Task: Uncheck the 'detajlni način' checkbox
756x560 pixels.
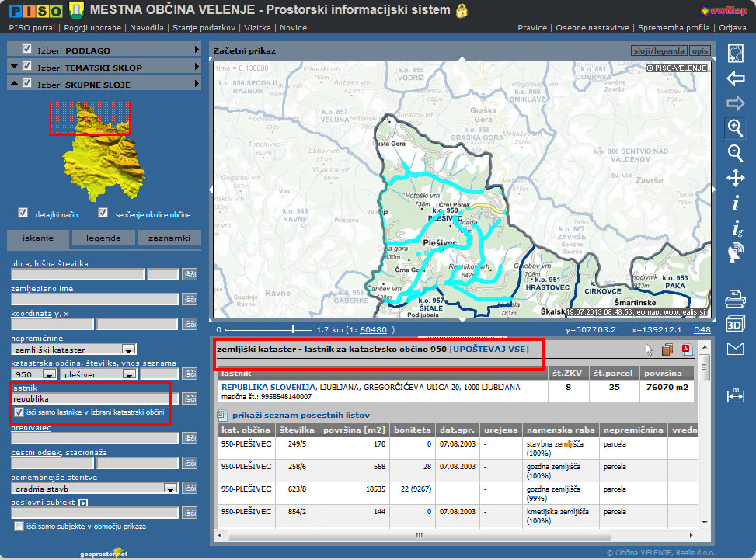Action: 23,213
